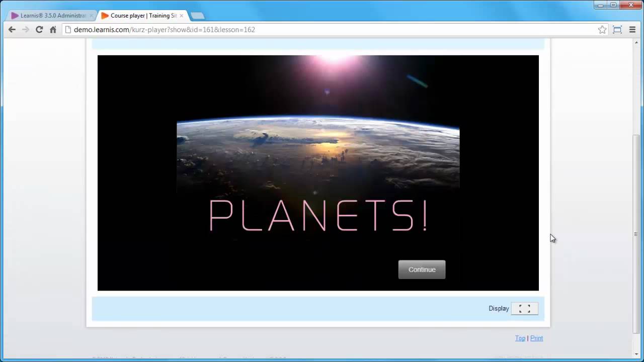Screen dimensions: 644x362
Task: Click the scrollbar up arrow
Action: [636, 43]
